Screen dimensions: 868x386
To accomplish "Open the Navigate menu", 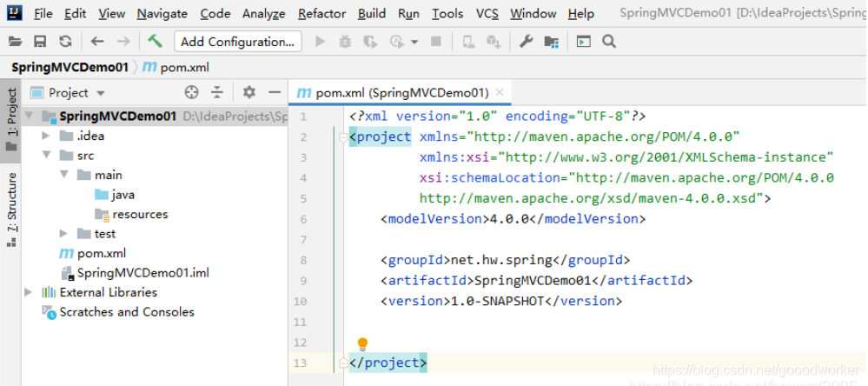I will point(162,13).
